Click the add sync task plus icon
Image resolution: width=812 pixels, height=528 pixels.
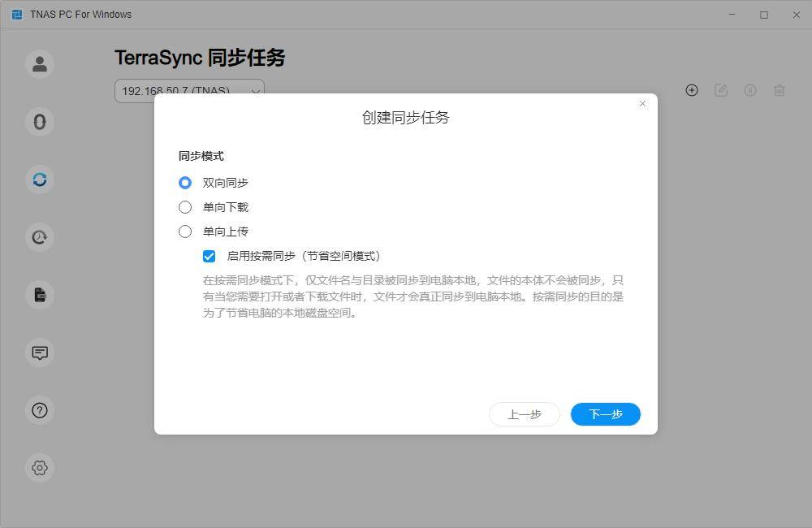point(692,90)
